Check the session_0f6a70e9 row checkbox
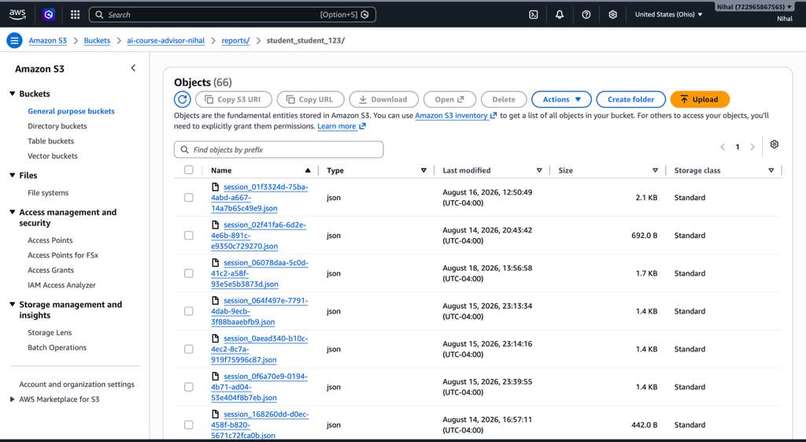 [x=189, y=386]
